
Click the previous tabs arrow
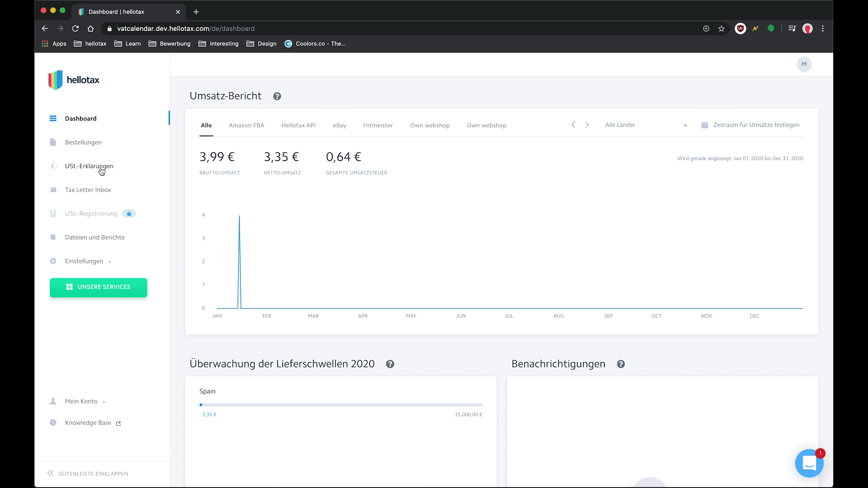(573, 125)
